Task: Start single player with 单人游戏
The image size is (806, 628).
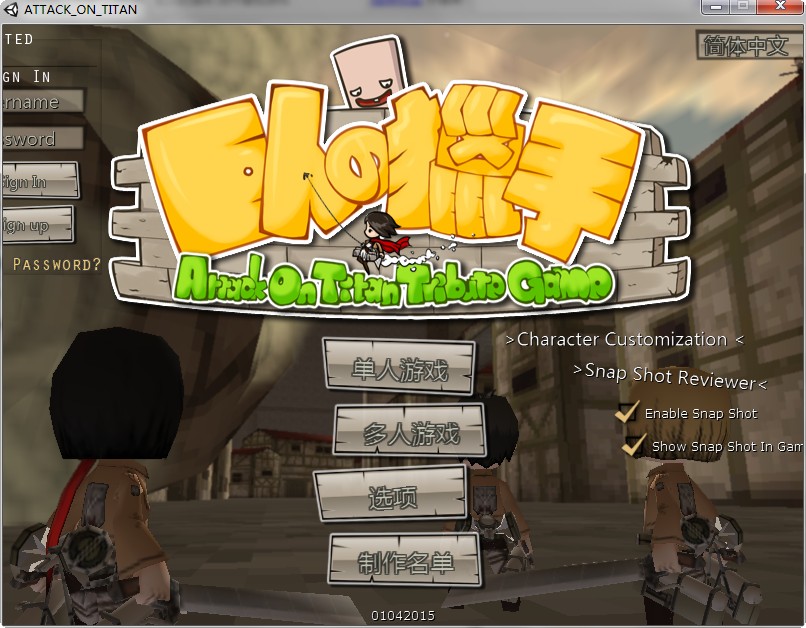Action: click(x=399, y=370)
